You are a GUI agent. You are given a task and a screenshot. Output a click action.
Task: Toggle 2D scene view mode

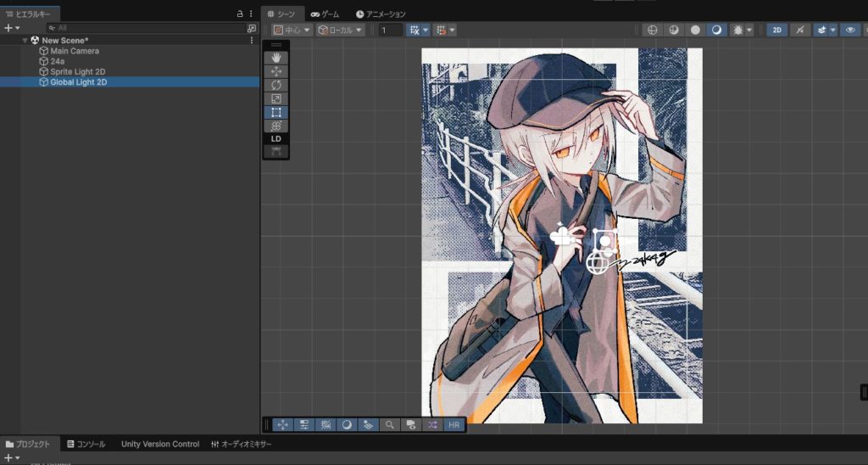point(776,30)
